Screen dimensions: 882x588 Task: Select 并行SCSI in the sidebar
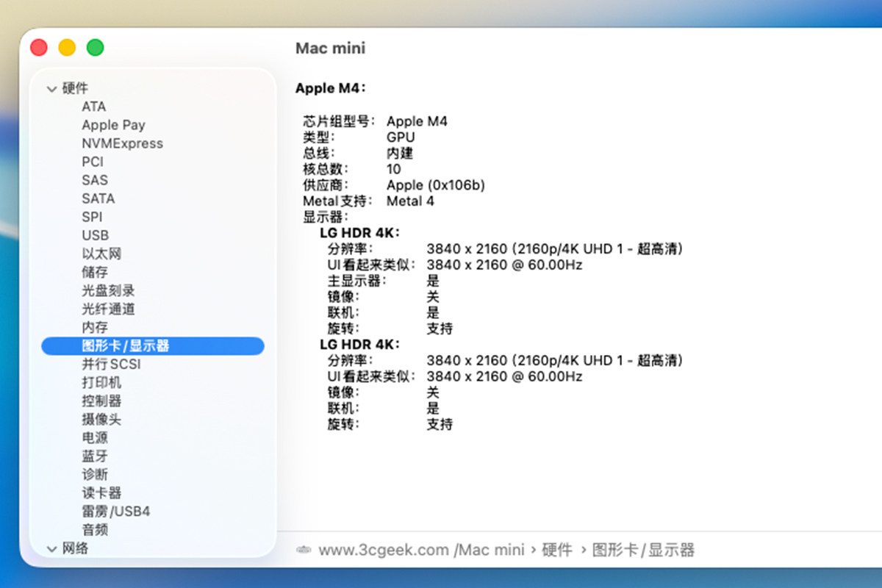[111, 364]
